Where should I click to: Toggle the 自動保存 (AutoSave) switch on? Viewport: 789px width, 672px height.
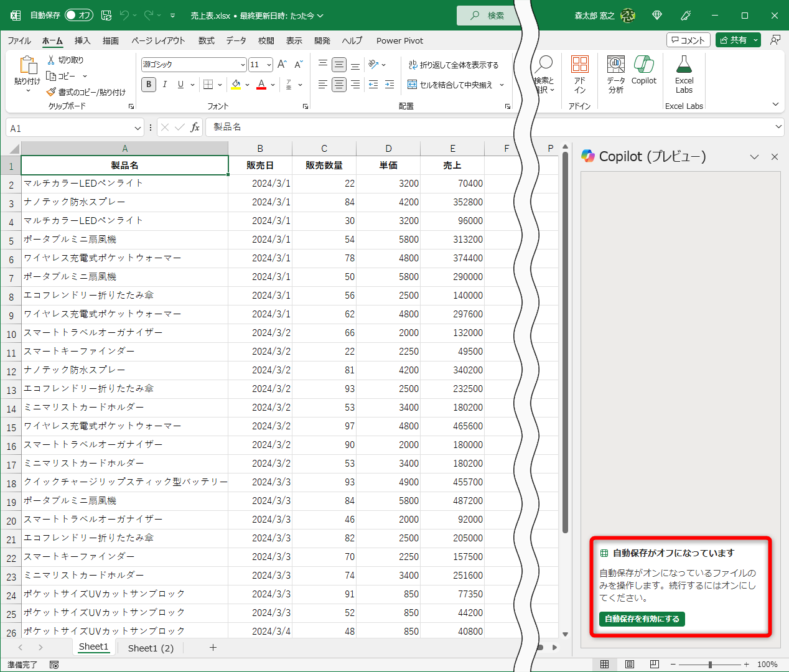(x=78, y=15)
